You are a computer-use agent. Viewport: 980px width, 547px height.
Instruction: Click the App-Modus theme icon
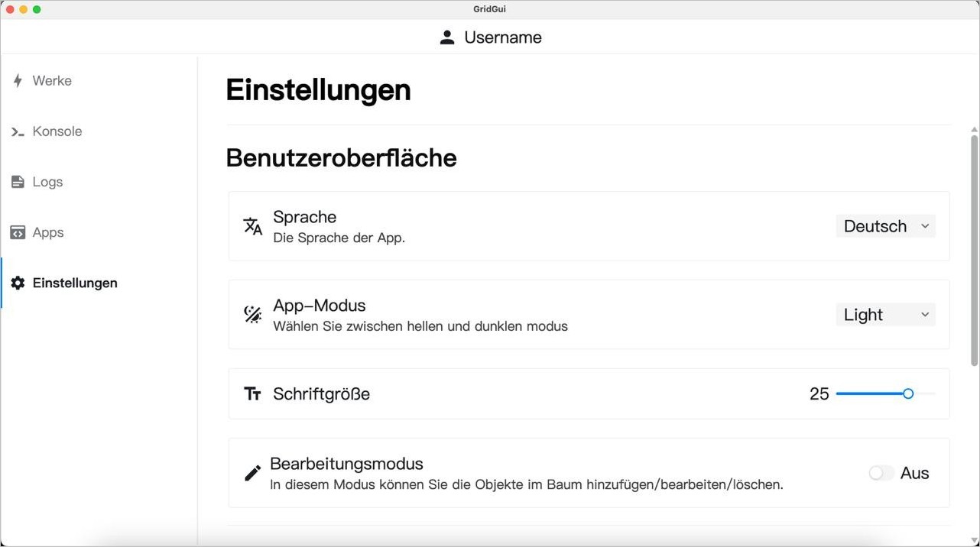point(252,315)
